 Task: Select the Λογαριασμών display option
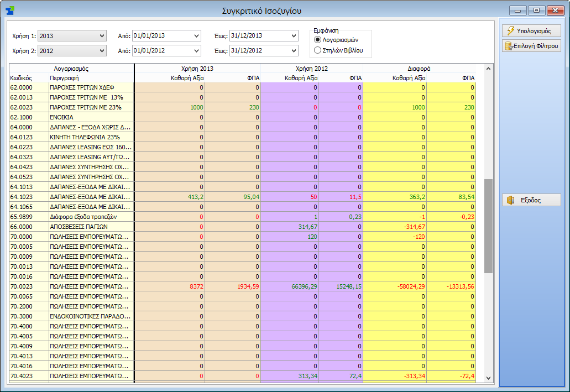pyautogui.click(x=317, y=40)
